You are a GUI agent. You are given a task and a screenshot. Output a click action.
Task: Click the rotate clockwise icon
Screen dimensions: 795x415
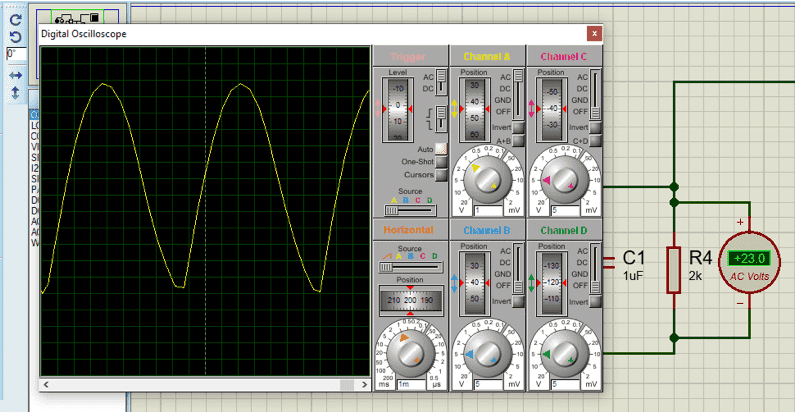15,18
